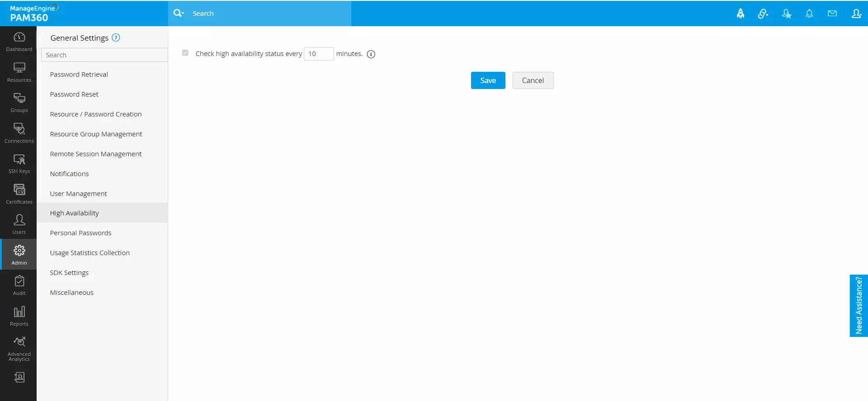The width and height of the screenshot is (868, 401).
Task: Open the key dropdown icon in top bar
Action: pyautogui.click(x=763, y=14)
